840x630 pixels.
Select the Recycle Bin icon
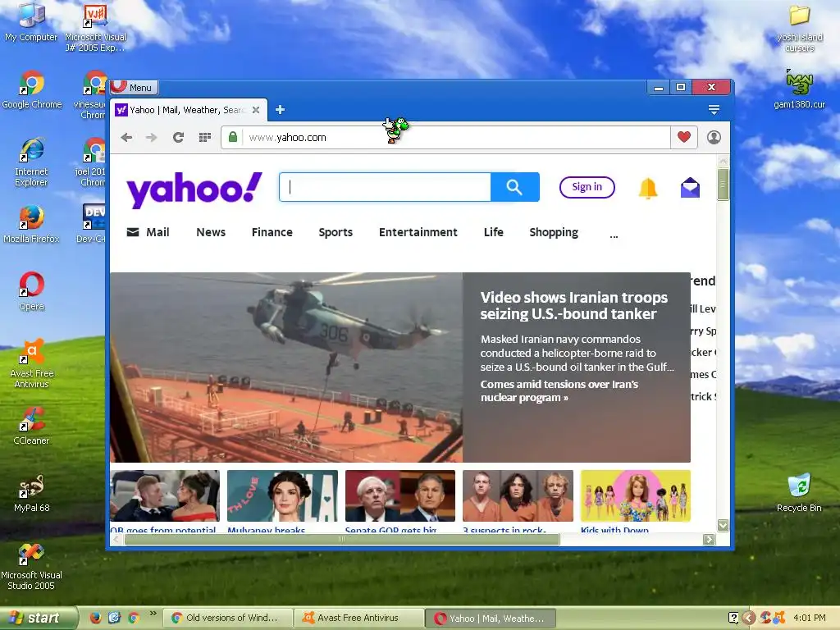pos(799,492)
